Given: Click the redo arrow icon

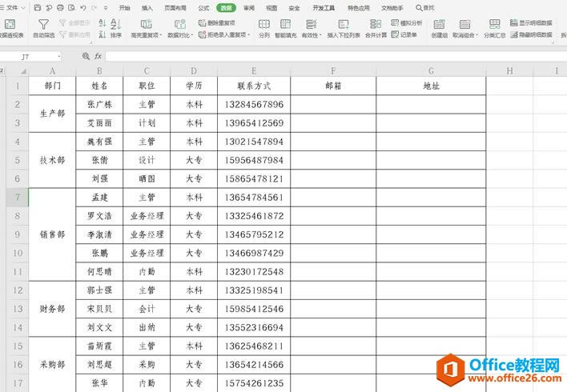Looking at the screenshot, I should (94, 7).
